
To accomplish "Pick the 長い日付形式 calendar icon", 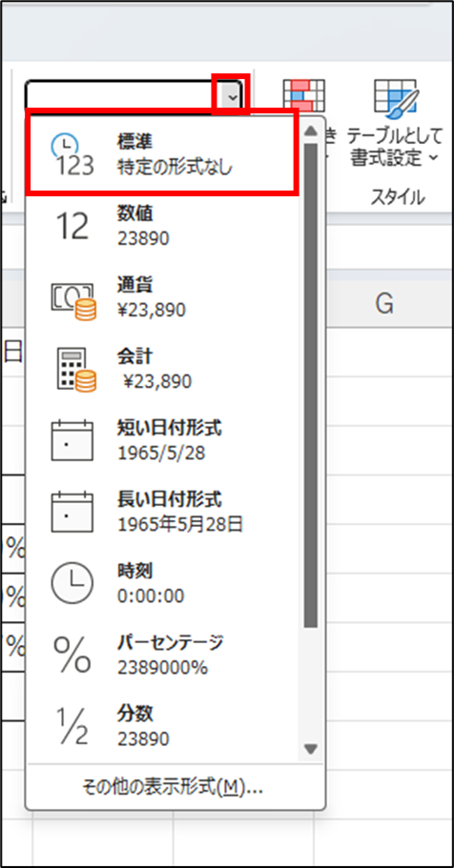I will click(72, 512).
